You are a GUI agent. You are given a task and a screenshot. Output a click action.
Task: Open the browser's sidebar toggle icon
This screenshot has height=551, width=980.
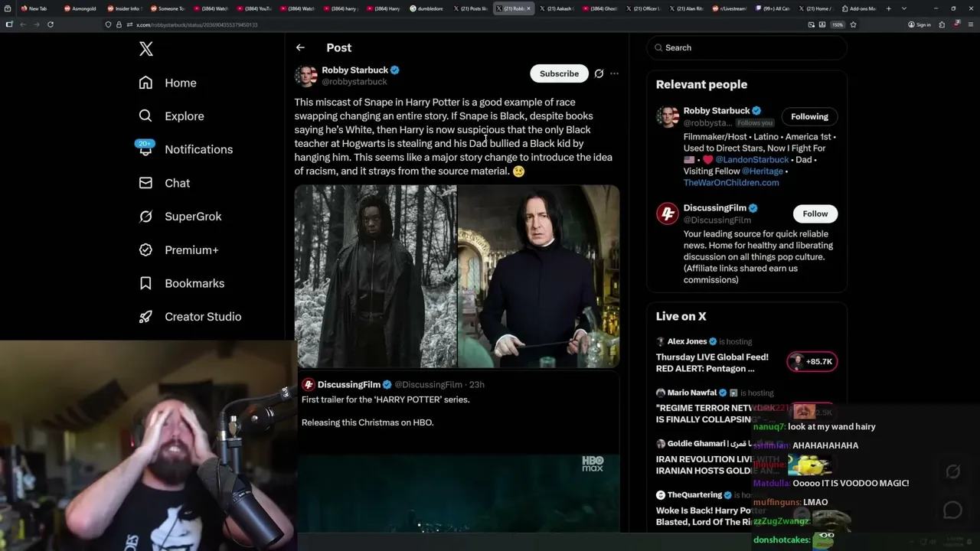tap(9, 24)
